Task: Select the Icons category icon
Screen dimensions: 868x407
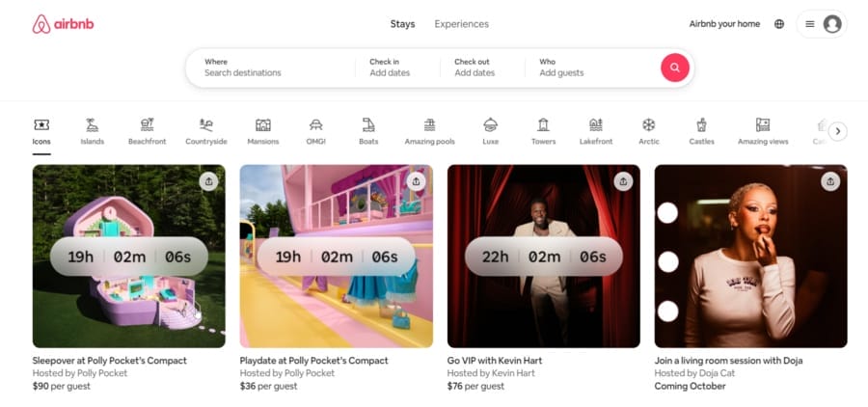Action: pyautogui.click(x=41, y=124)
